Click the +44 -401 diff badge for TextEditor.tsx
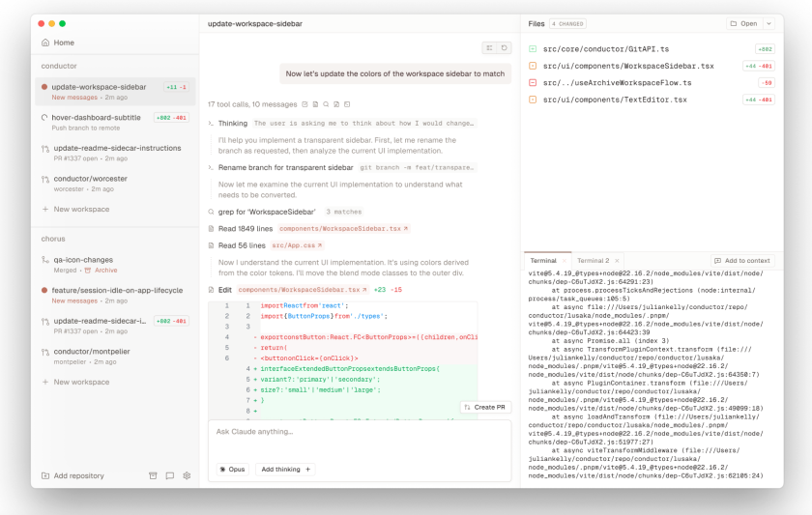 click(x=759, y=100)
